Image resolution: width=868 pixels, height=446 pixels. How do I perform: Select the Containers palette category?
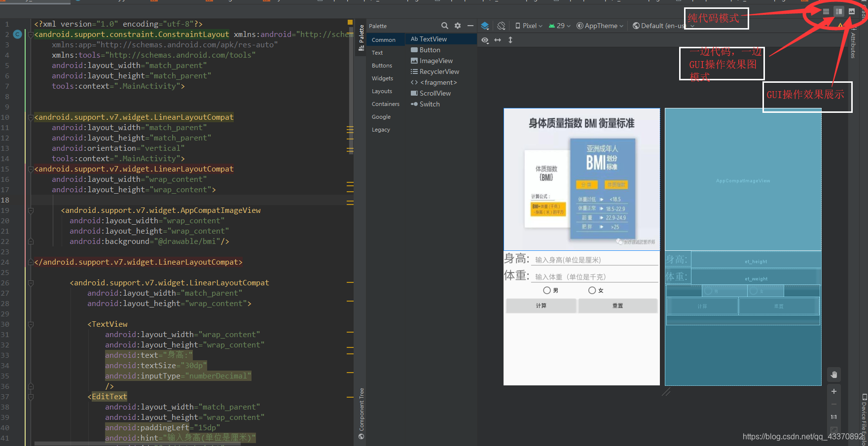pyautogui.click(x=386, y=104)
